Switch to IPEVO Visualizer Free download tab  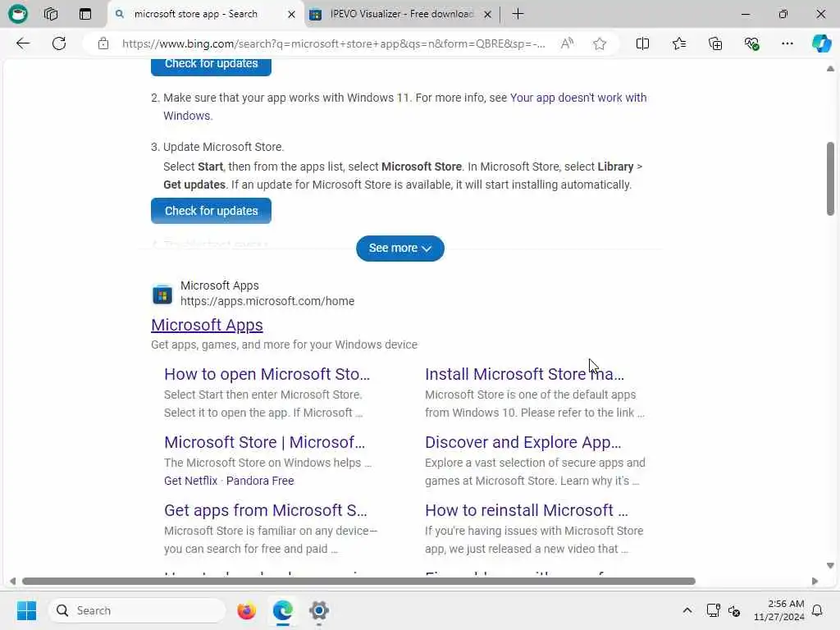[402, 14]
